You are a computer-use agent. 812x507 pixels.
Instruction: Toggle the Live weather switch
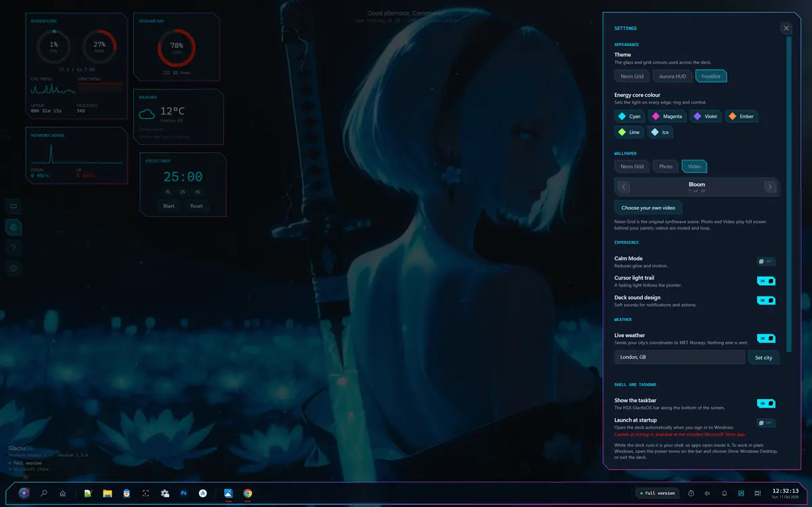[x=766, y=338]
